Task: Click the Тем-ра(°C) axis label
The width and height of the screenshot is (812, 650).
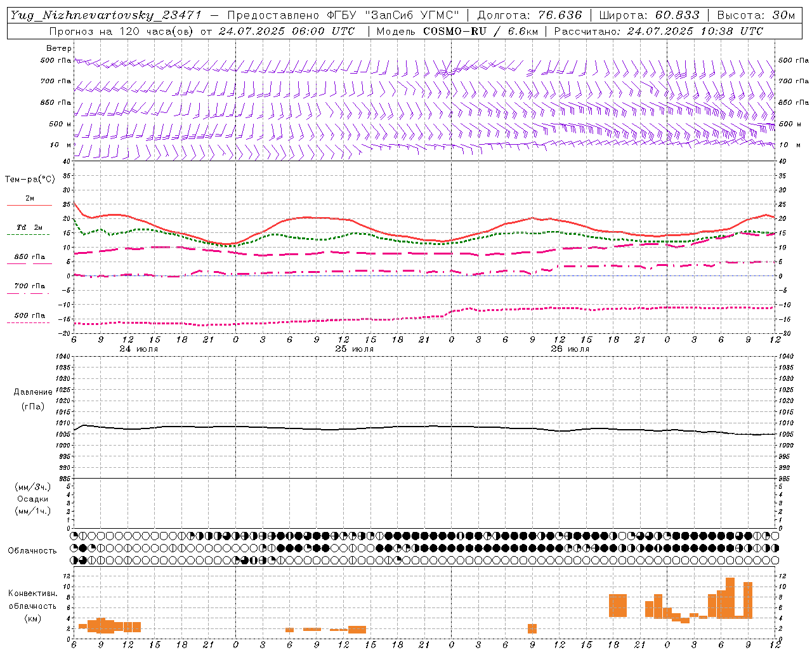Action: [30, 180]
